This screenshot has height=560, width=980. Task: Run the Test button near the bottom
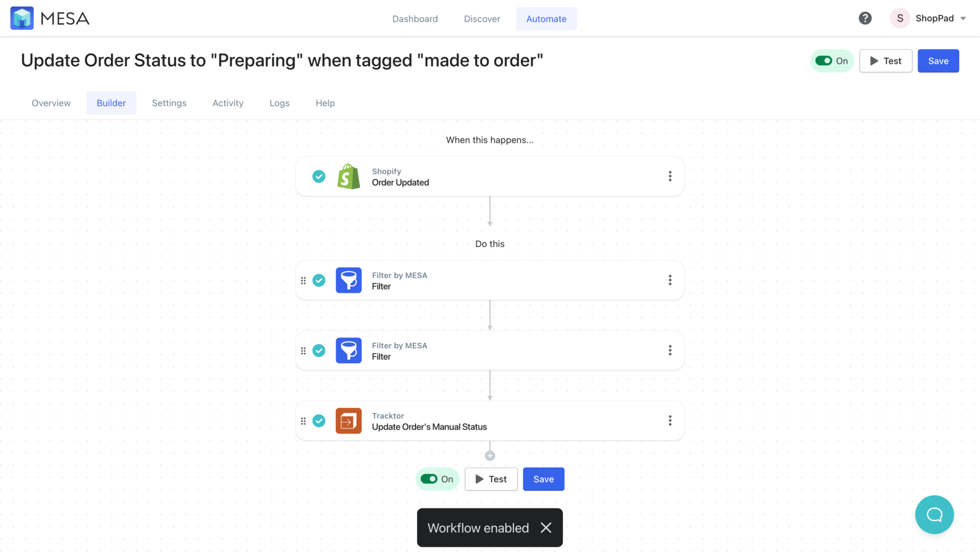(x=491, y=479)
